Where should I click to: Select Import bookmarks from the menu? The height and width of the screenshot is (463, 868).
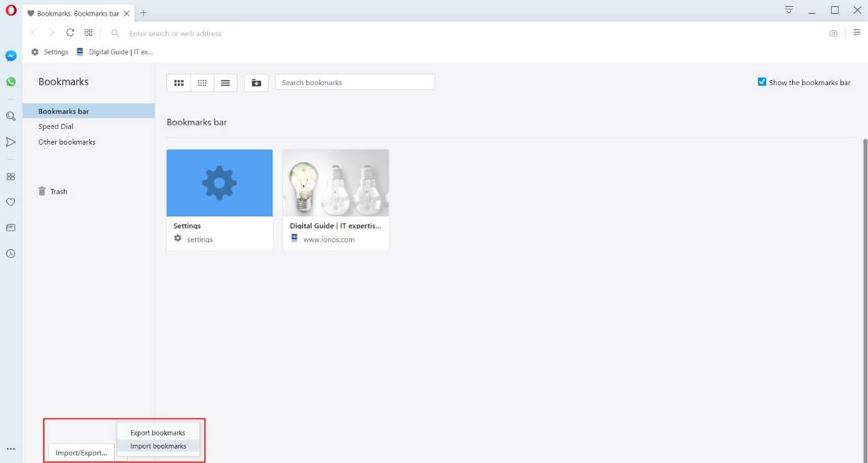(x=158, y=445)
